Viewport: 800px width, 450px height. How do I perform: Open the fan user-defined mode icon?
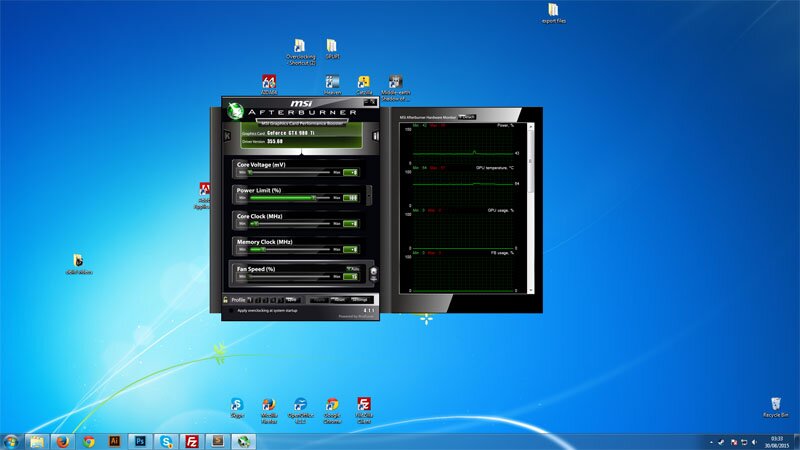click(373, 274)
